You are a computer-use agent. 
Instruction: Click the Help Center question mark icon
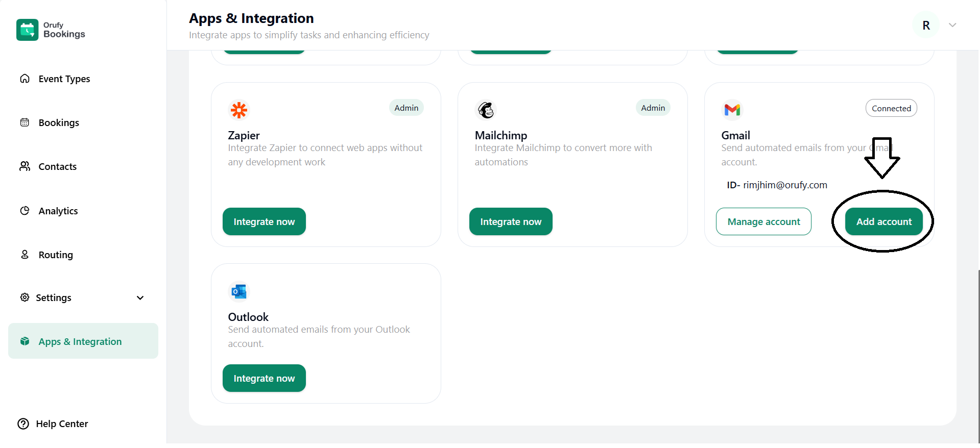[x=23, y=424]
